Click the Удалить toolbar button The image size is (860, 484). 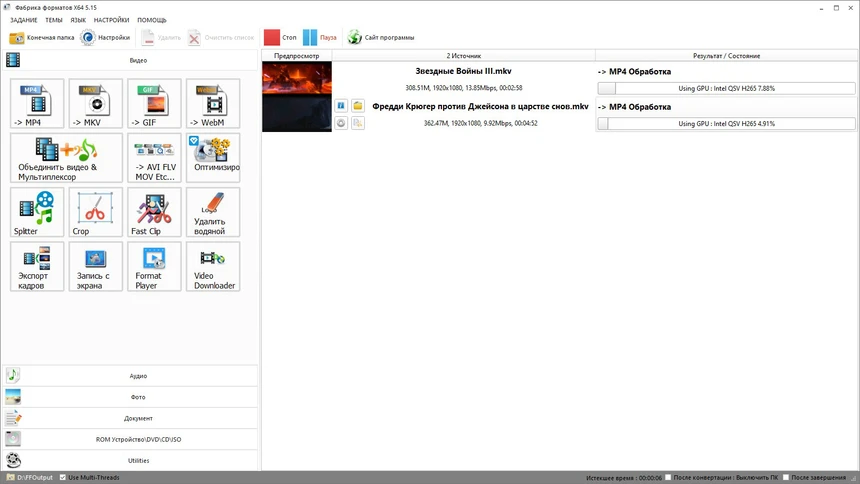[161, 37]
